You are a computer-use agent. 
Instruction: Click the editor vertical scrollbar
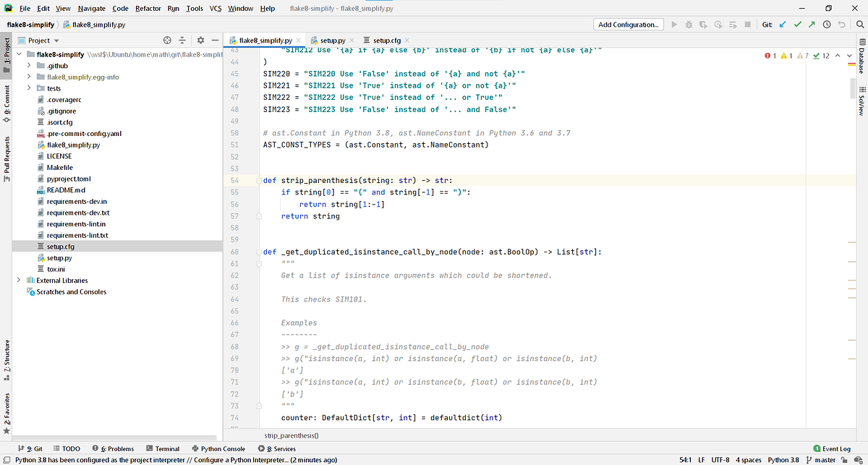click(x=851, y=90)
